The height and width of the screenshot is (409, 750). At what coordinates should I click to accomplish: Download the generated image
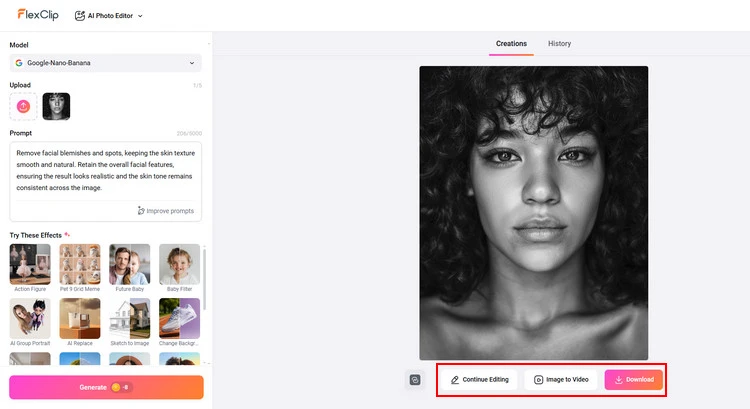pyautogui.click(x=633, y=380)
